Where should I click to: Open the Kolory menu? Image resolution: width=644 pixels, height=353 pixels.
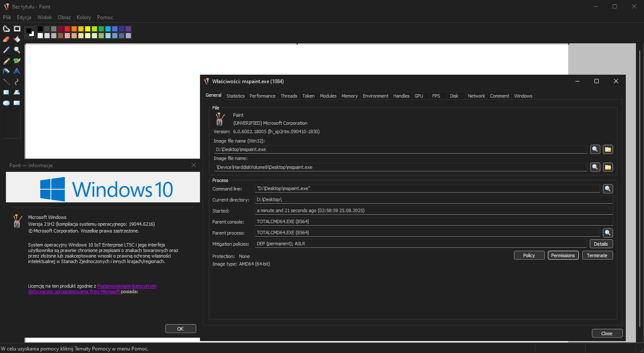coord(84,17)
